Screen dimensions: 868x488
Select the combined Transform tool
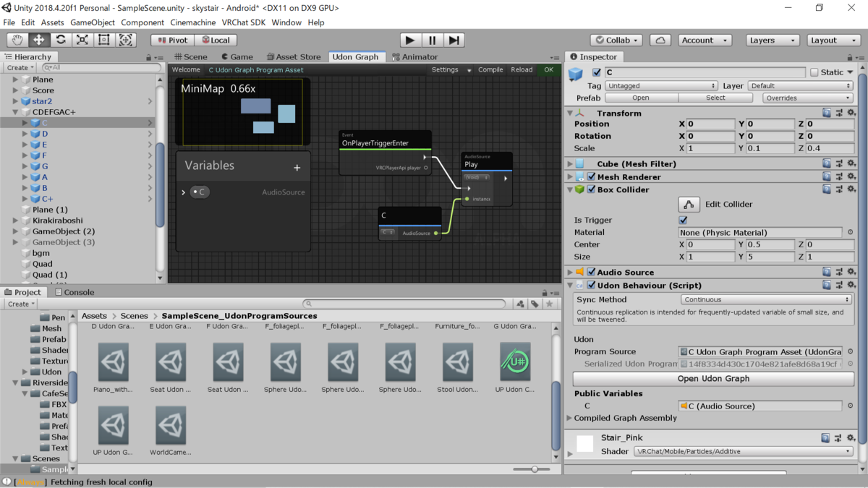coord(126,40)
